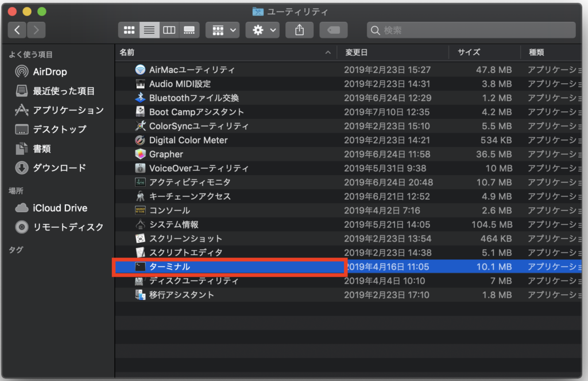Focus the 検索 search field
The height and width of the screenshot is (381, 588).
pyautogui.click(x=471, y=30)
